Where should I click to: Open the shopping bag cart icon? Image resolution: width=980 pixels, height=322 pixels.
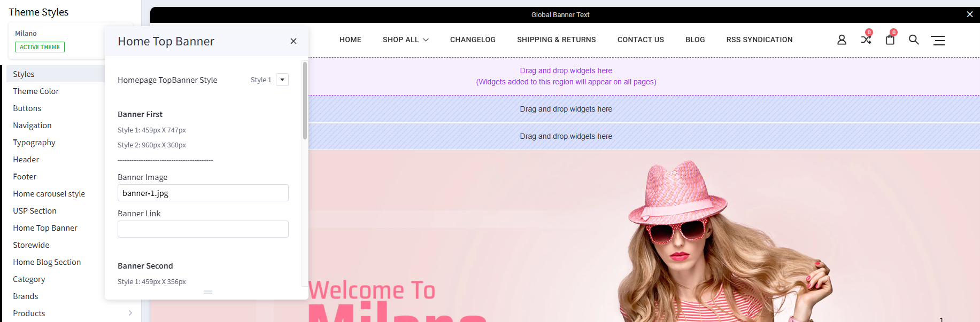tap(890, 40)
